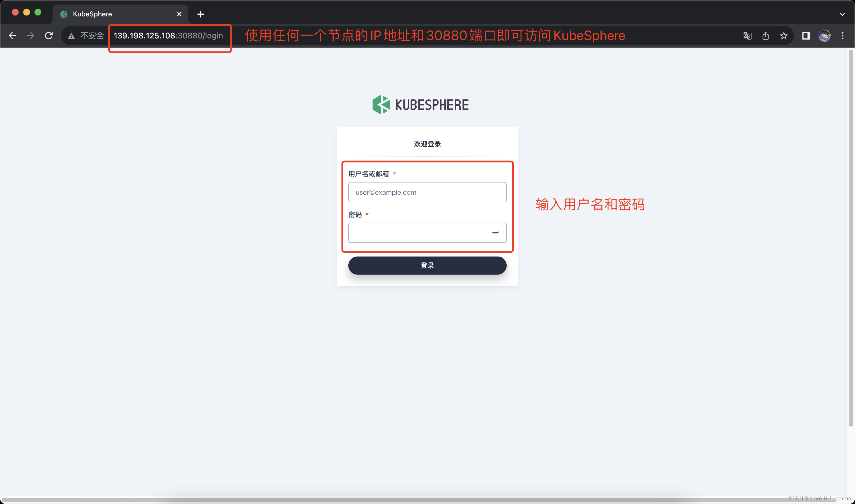Click the browser forward arrow

(31, 36)
